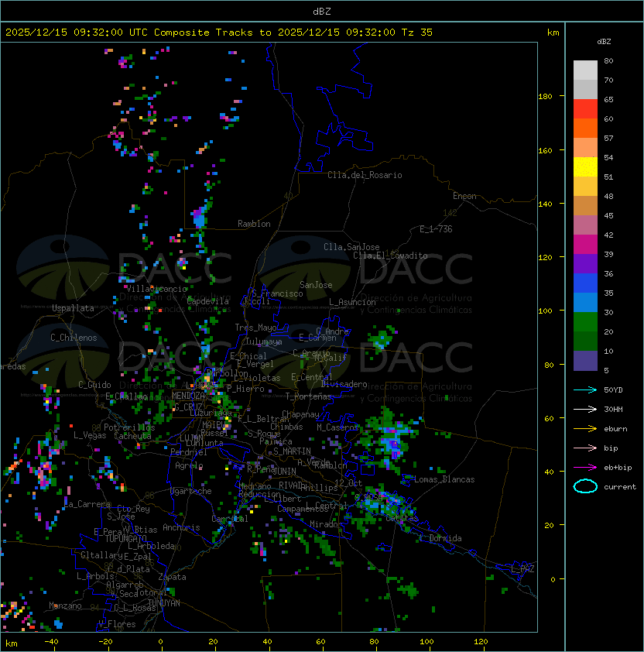Click the S_MARTIN label

pyautogui.click(x=293, y=451)
